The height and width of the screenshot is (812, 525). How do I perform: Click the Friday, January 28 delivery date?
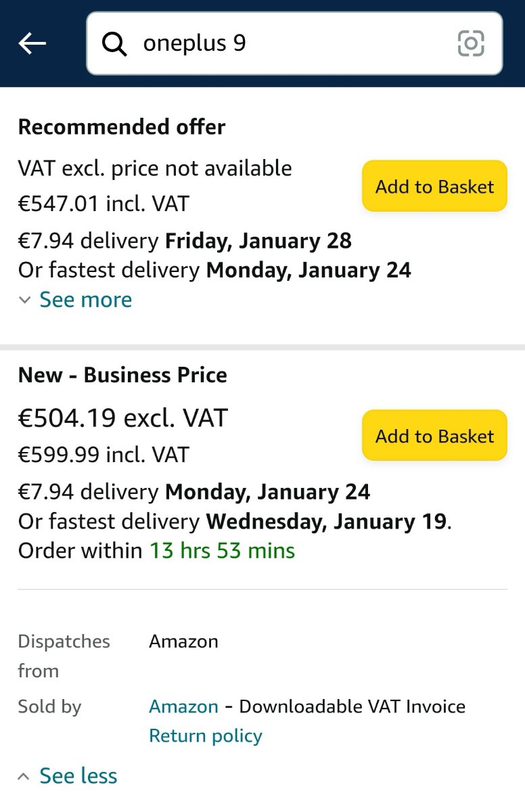pyautogui.click(x=258, y=241)
